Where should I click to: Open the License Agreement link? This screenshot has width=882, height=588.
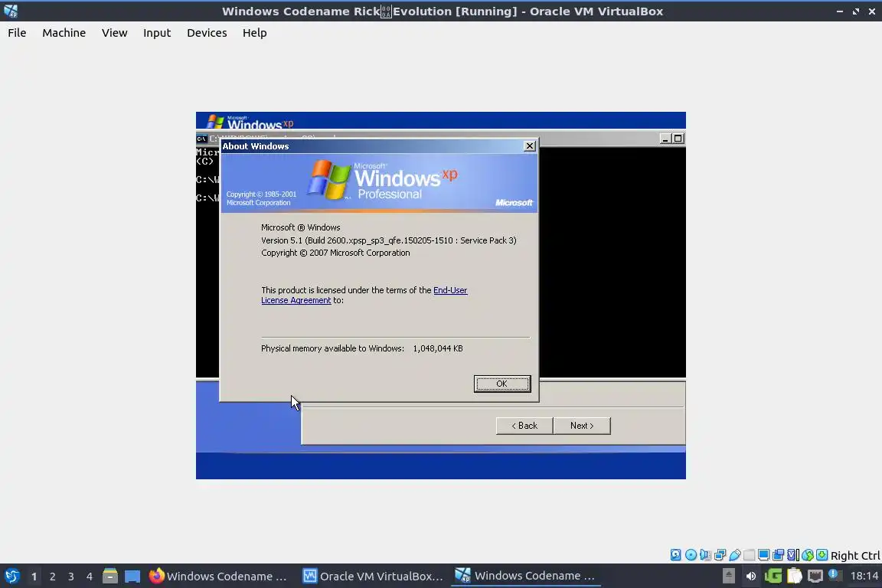point(296,300)
